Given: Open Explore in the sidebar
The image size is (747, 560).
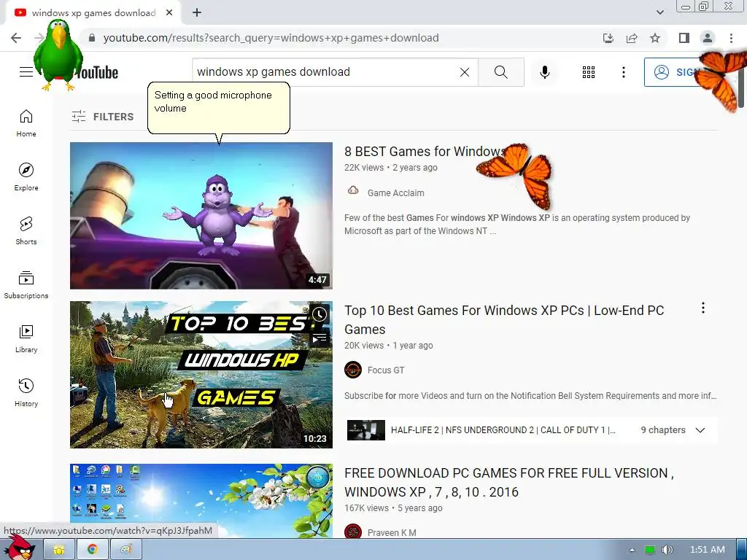Looking at the screenshot, I should point(26,177).
